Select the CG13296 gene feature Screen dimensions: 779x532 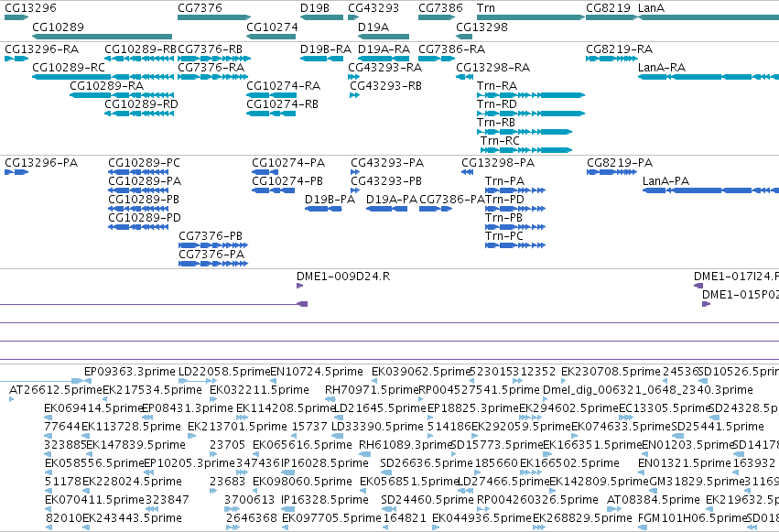[x=16, y=17]
